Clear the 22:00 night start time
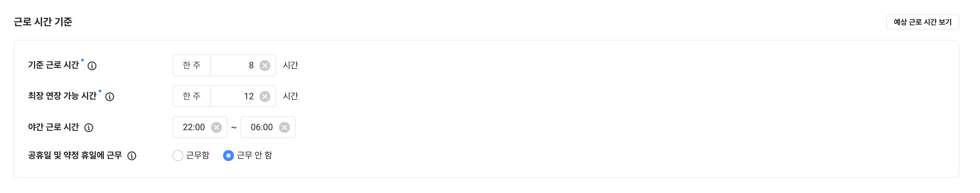This screenshot has width=980, height=193. 216,127
